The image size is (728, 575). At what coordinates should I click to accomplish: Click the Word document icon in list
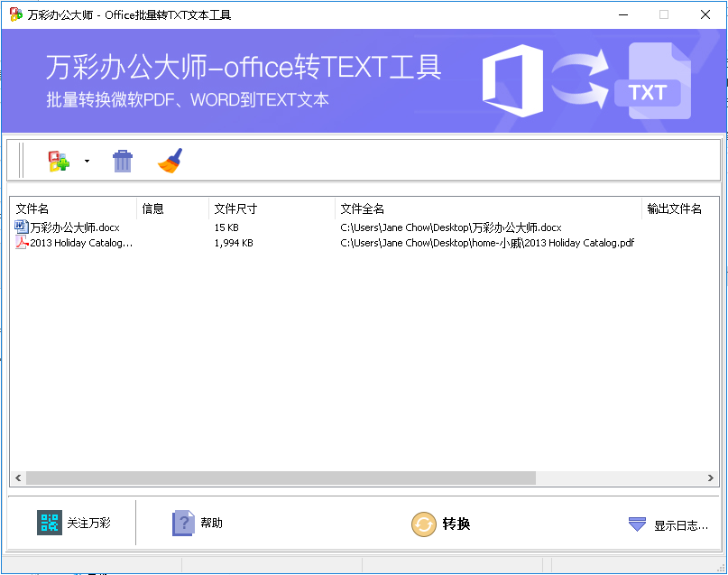tap(22, 227)
